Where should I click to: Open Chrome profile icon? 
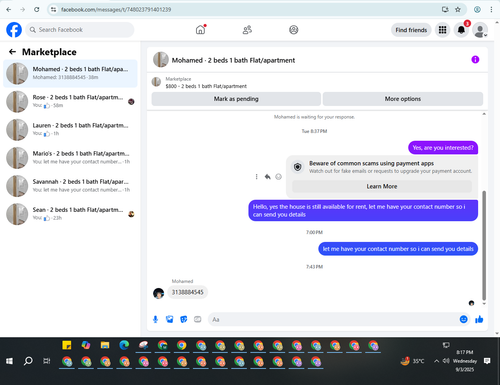point(477,10)
